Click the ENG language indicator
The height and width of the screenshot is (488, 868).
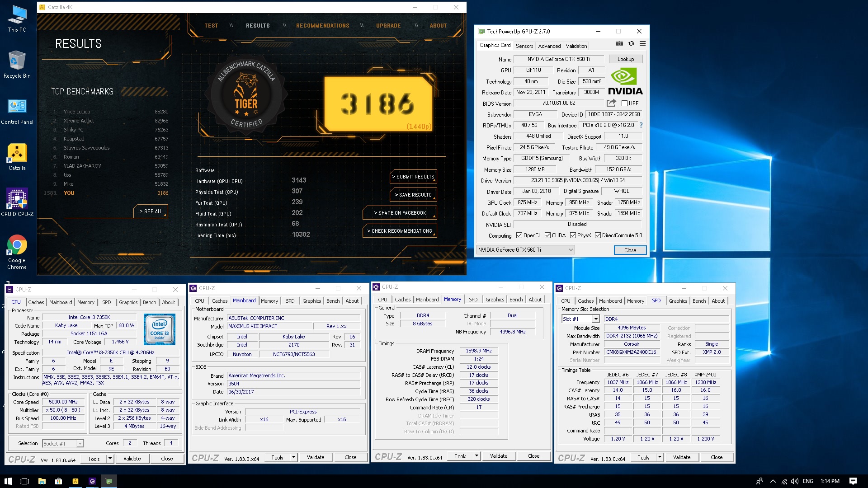coord(808,481)
